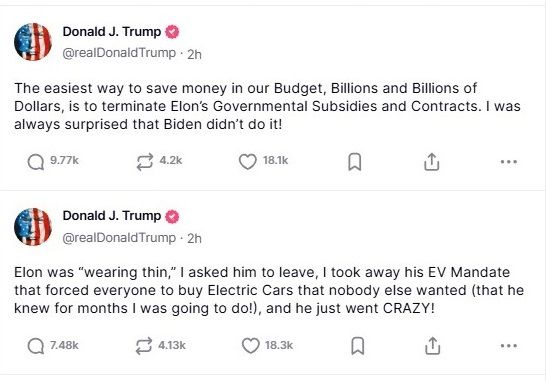
Task: Open the post text about Elon wearing thin
Action: coord(269,290)
